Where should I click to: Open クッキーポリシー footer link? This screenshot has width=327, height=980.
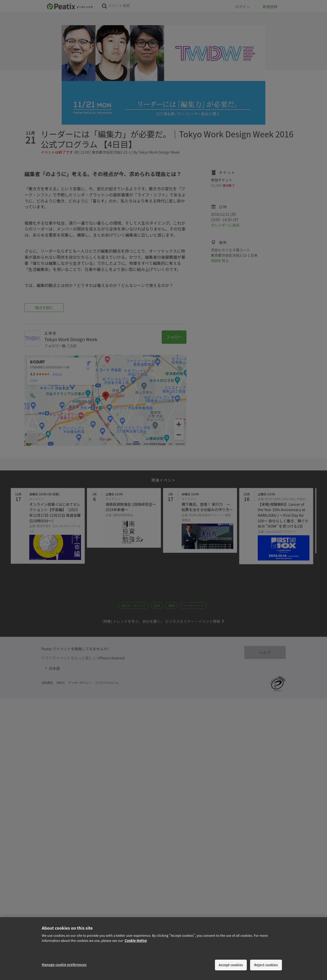pyautogui.click(x=79, y=683)
